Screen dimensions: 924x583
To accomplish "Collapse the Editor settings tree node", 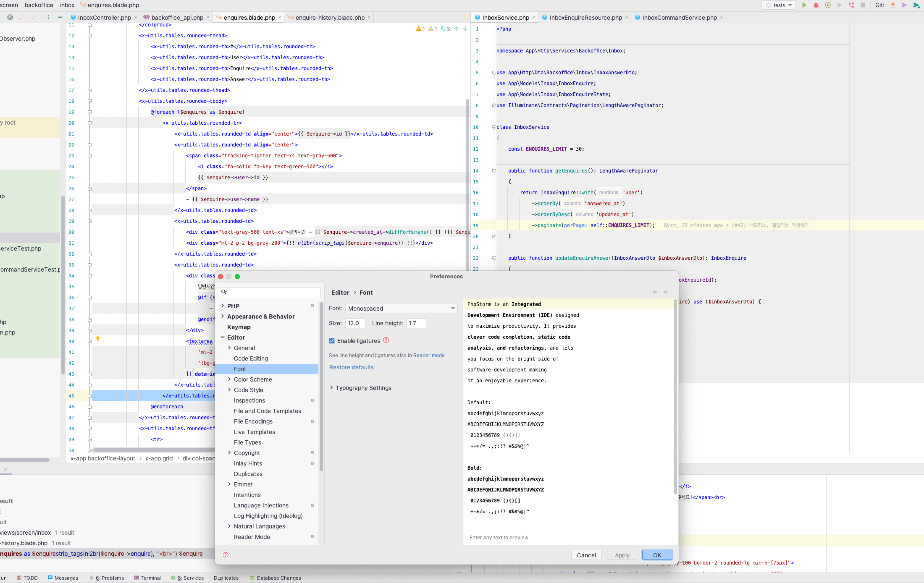I will 223,337.
